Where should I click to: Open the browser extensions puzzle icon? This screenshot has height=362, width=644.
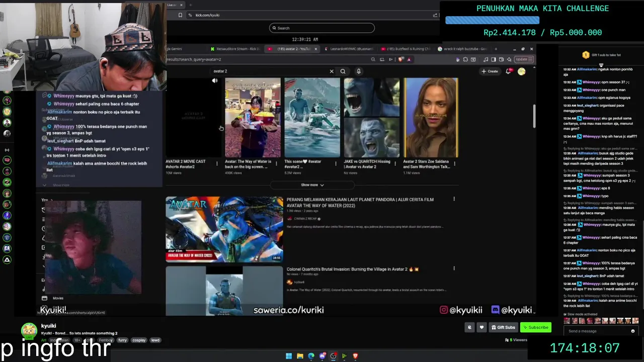(x=465, y=59)
